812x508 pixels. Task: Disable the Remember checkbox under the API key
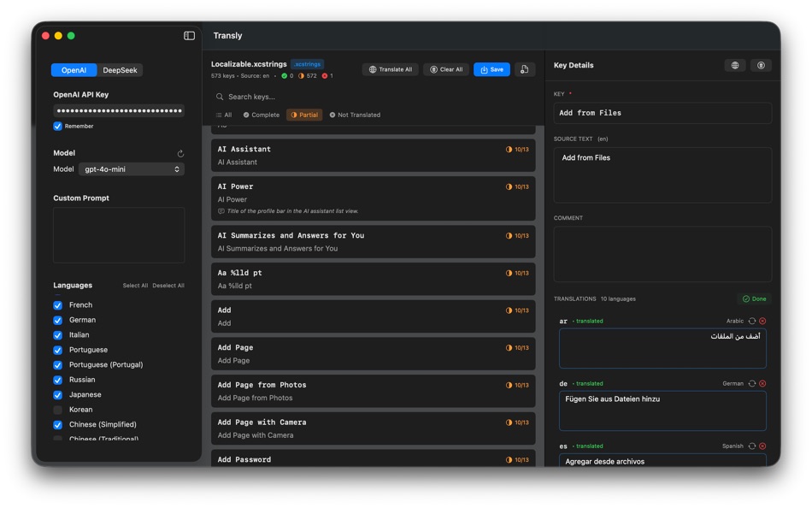tap(57, 126)
